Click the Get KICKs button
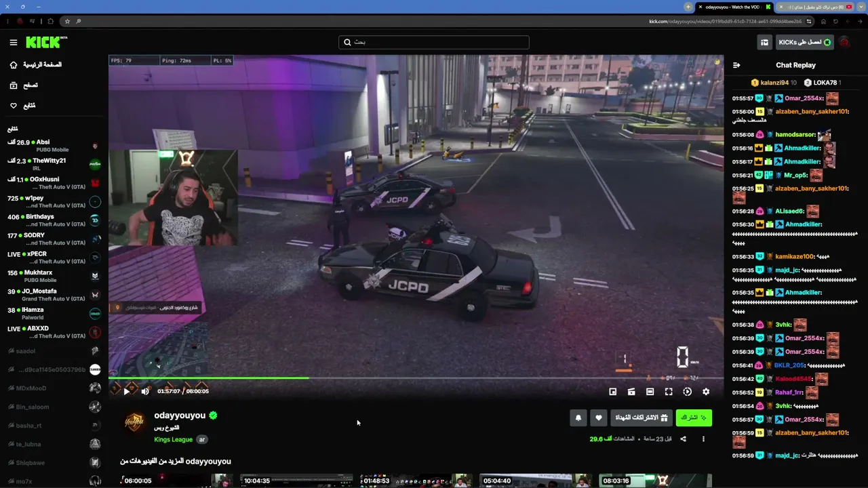 805,42
